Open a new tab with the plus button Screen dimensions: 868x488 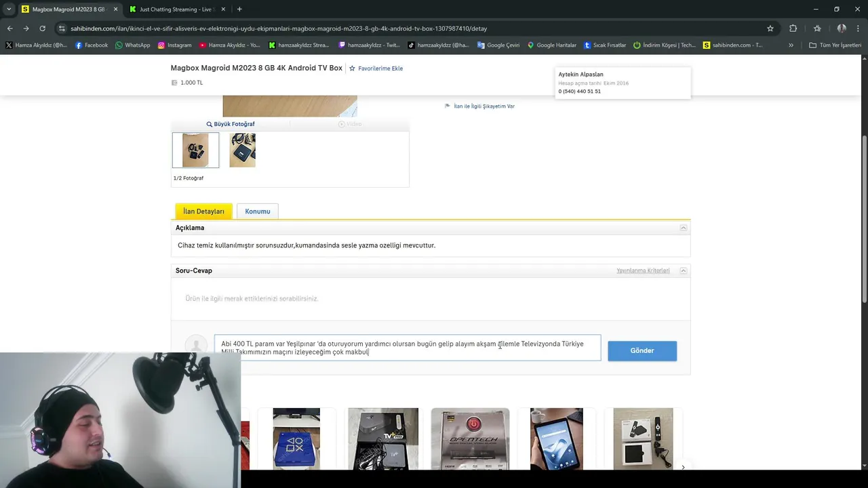[x=239, y=9]
